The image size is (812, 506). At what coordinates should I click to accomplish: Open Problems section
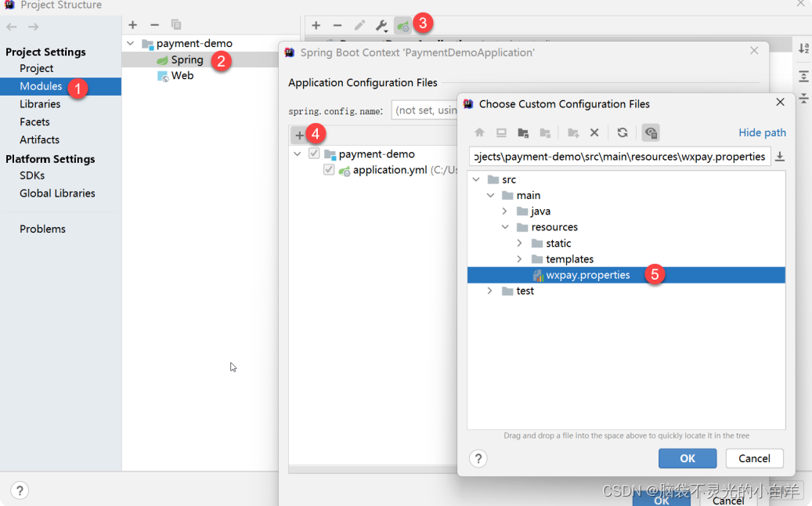point(42,229)
